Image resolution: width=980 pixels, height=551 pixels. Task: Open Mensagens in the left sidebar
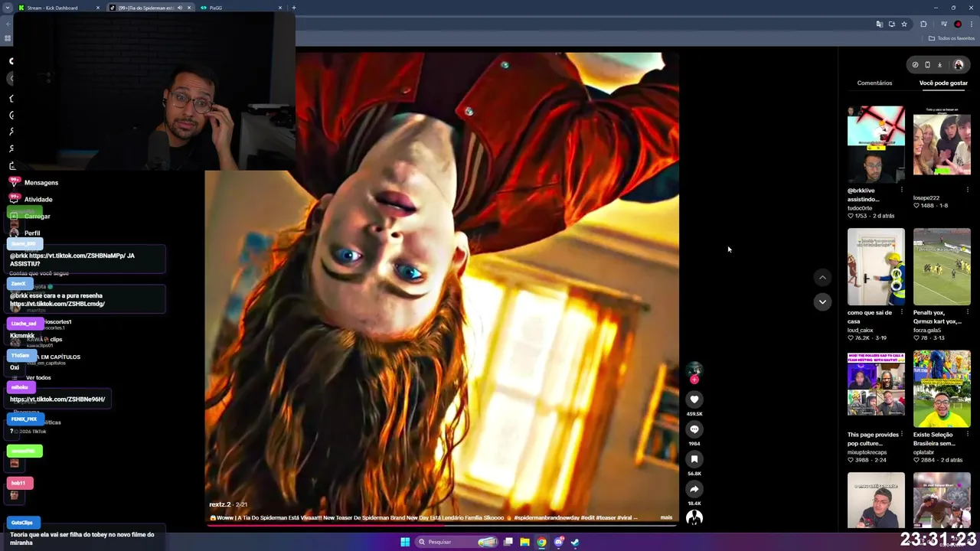(x=34, y=183)
